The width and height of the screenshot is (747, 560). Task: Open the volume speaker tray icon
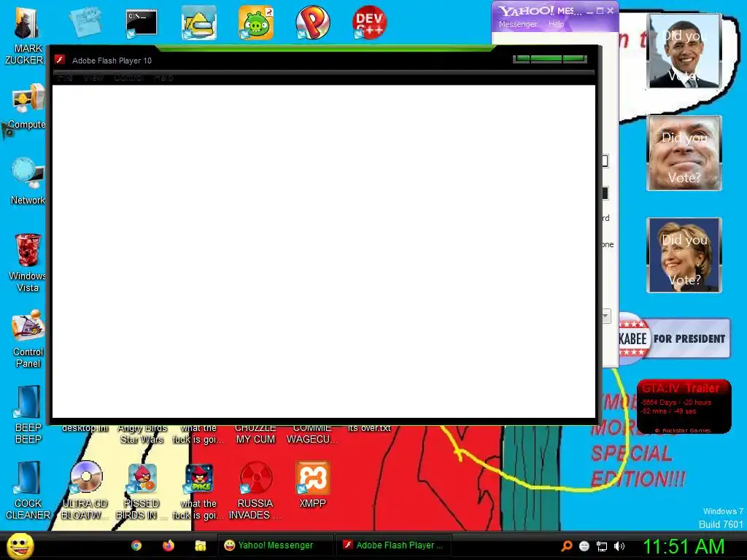pos(619,546)
